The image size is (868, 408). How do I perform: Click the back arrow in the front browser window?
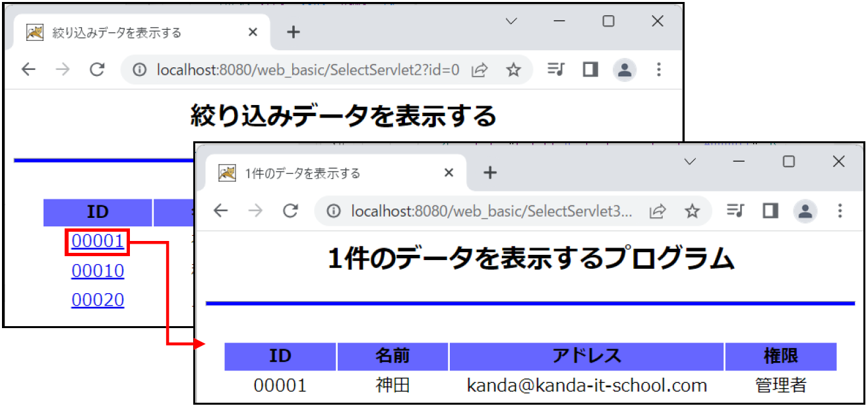221,211
